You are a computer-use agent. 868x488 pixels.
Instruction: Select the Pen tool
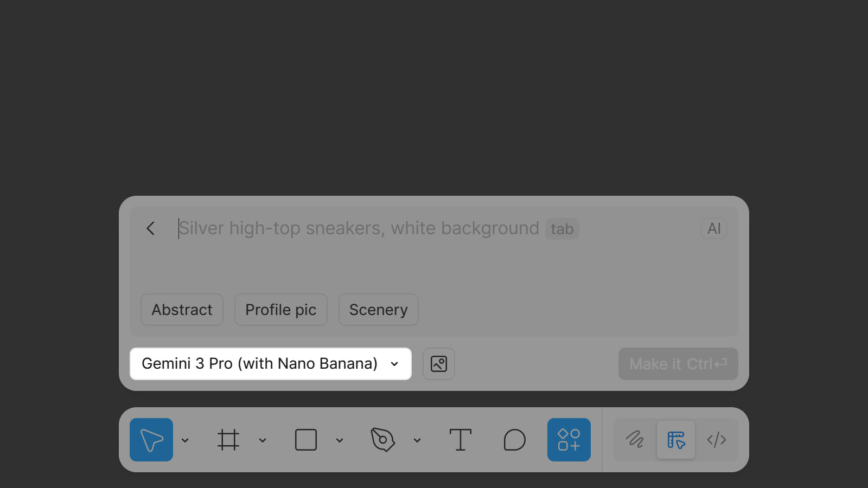(x=383, y=440)
